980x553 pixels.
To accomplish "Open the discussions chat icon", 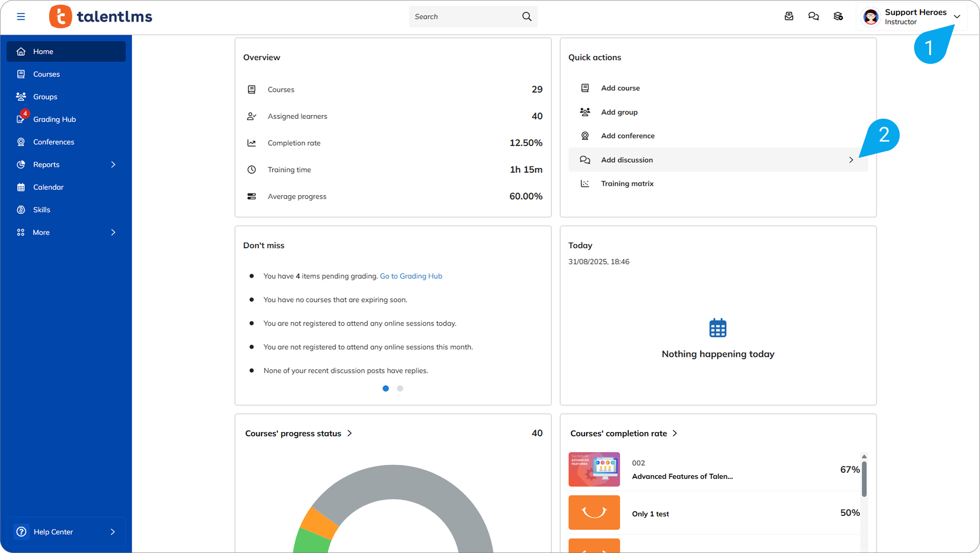I will pyautogui.click(x=814, y=16).
